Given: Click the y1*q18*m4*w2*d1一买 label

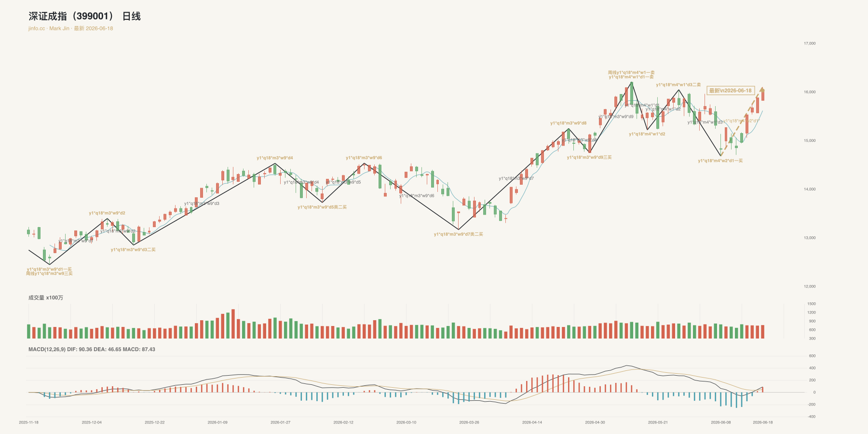Looking at the screenshot, I should click(720, 161).
